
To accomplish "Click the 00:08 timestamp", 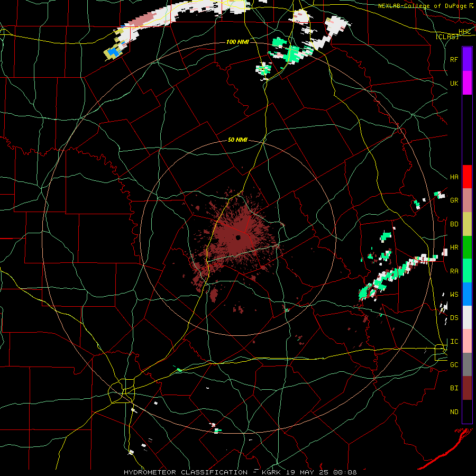I will [x=345, y=472].
